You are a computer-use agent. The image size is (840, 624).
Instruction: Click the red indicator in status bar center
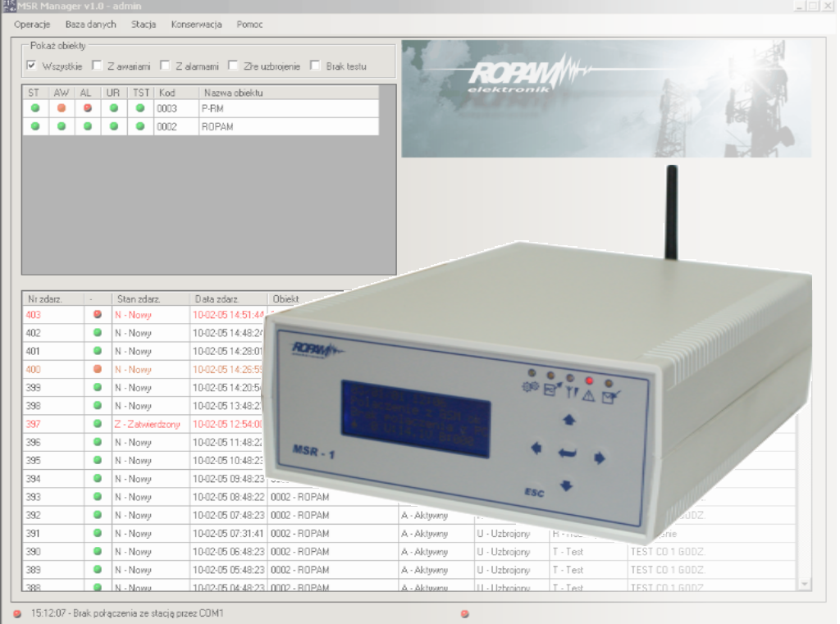(x=464, y=614)
